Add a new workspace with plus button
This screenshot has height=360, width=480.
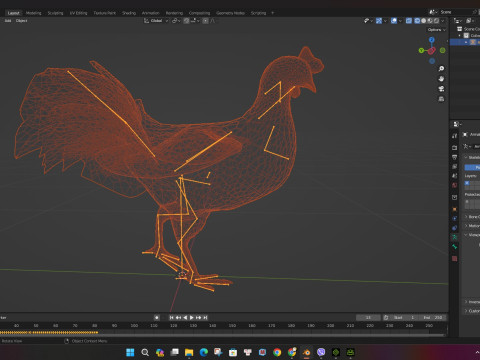pos(272,13)
